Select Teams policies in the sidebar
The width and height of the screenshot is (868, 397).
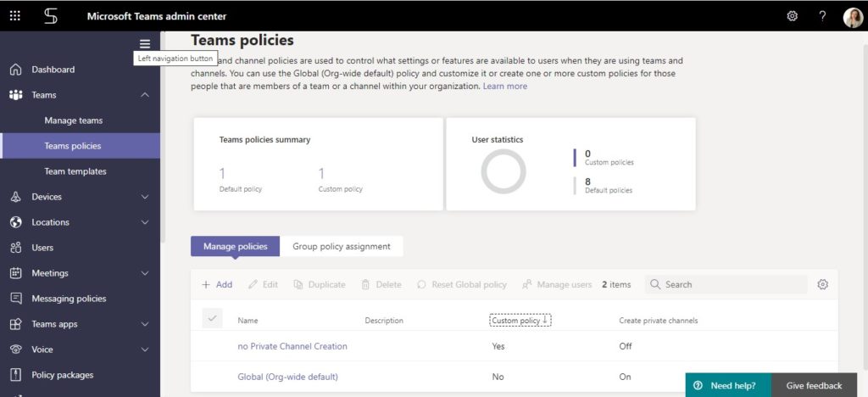coord(81,146)
